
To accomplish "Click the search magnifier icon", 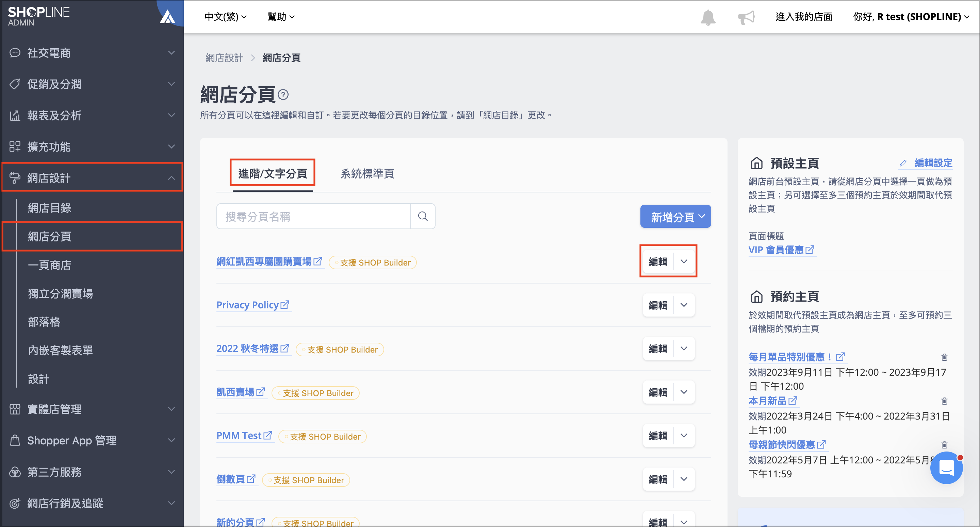I will click(x=423, y=216).
